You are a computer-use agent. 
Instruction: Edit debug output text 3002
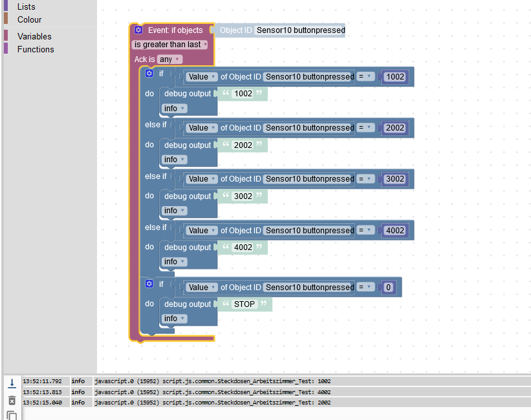click(243, 196)
